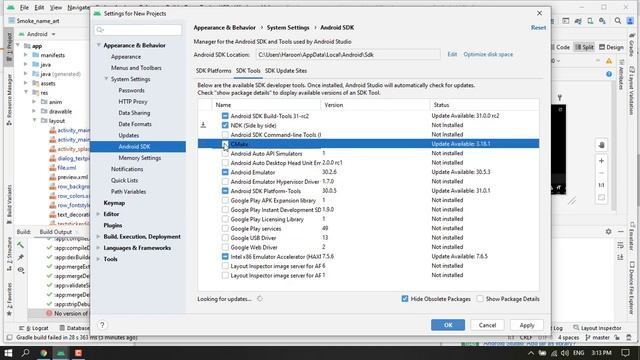Apply the SDK changes

527,325
